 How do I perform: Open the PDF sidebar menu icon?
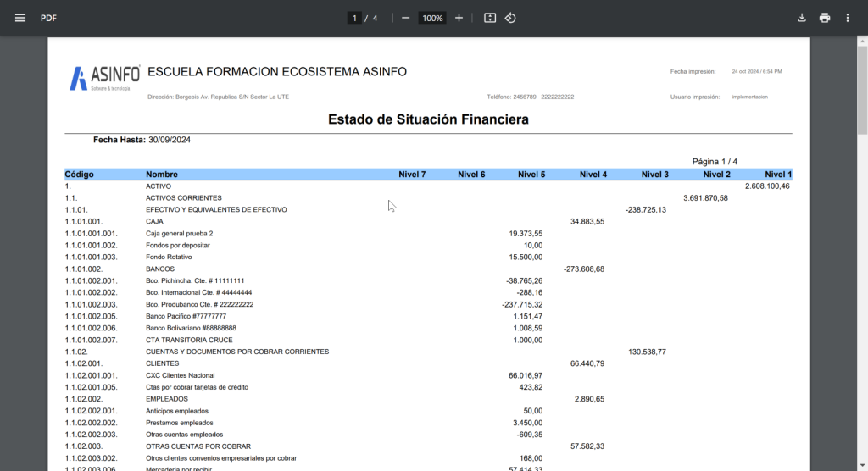(x=20, y=19)
